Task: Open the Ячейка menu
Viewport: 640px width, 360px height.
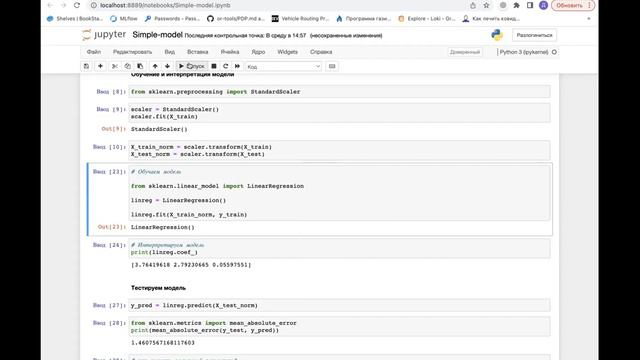Action: tap(230, 52)
